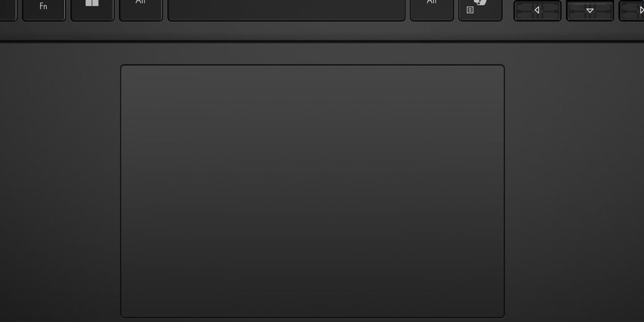
Task: Tap the spacebar
Action: click(287, 10)
